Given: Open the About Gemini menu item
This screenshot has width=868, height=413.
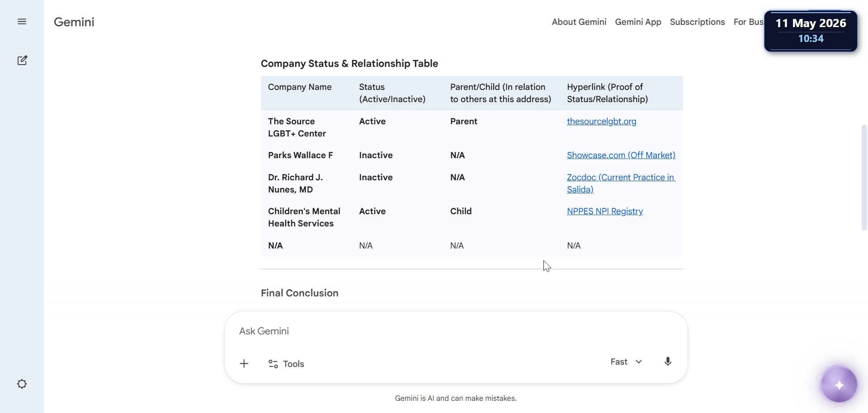Looking at the screenshot, I should (579, 22).
